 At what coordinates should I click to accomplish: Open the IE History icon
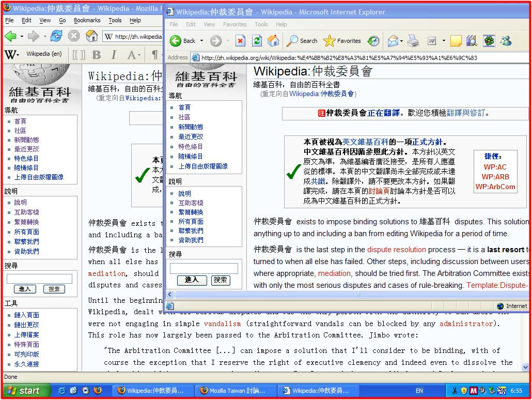pyautogui.click(x=373, y=41)
